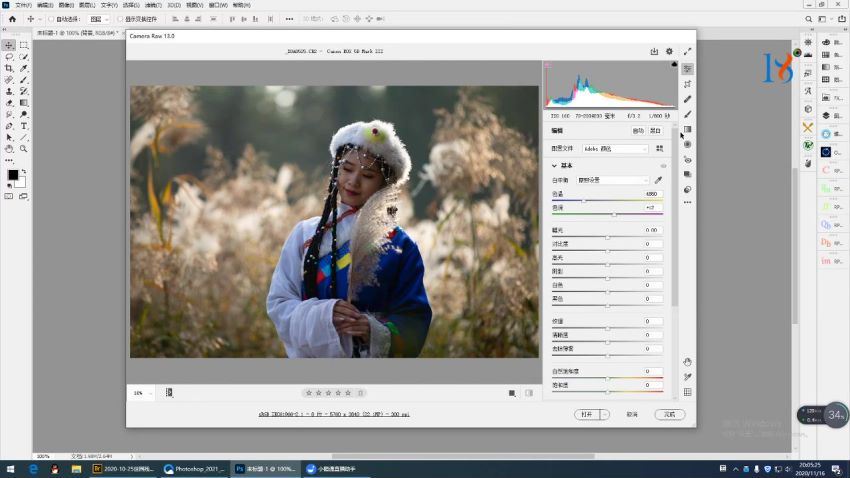The image size is (850, 478).
Task: Enable show transform controls checkbox
Action: (x=120, y=19)
